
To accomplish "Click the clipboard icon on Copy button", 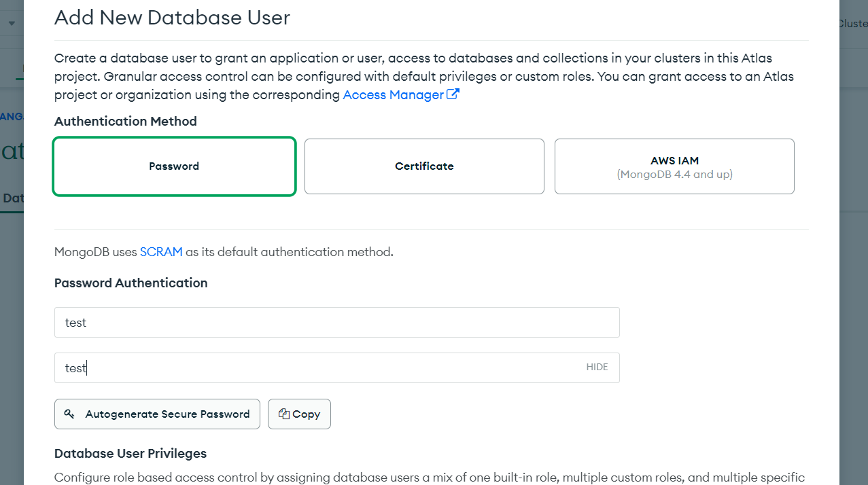I will pos(284,414).
